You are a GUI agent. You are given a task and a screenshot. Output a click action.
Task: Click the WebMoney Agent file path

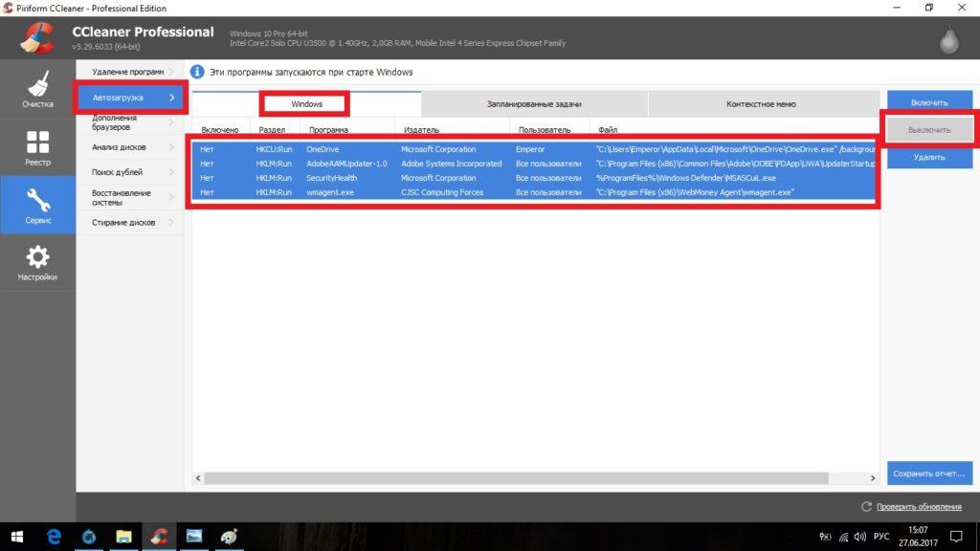pos(695,192)
